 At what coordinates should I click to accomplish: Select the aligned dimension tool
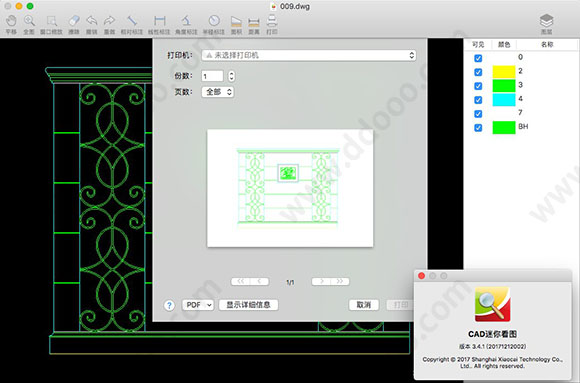[x=132, y=24]
